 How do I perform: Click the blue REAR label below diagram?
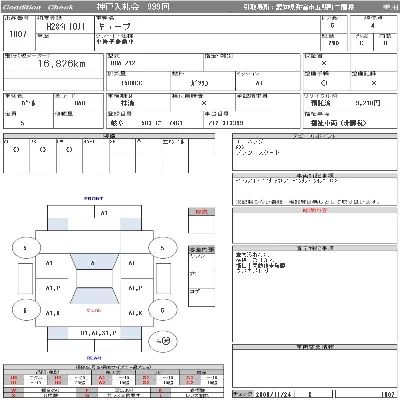click(x=94, y=358)
